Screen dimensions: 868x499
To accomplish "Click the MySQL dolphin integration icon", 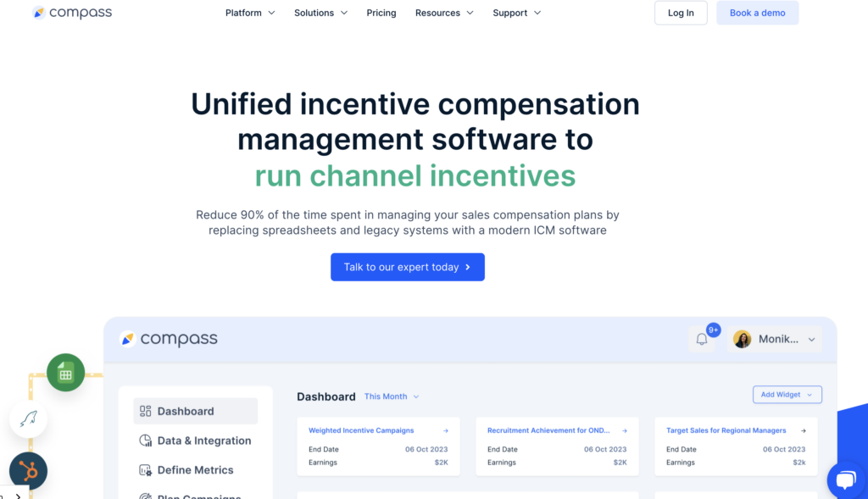I will click(28, 419).
